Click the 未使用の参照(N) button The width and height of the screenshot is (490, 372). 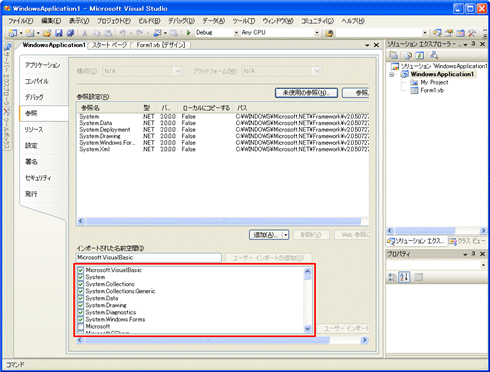tap(306, 93)
